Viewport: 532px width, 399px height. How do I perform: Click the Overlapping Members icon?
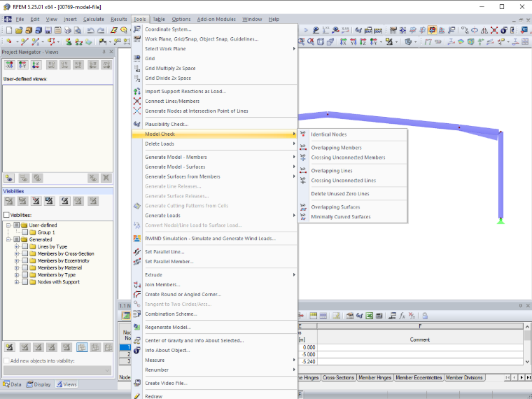(303, 148)
